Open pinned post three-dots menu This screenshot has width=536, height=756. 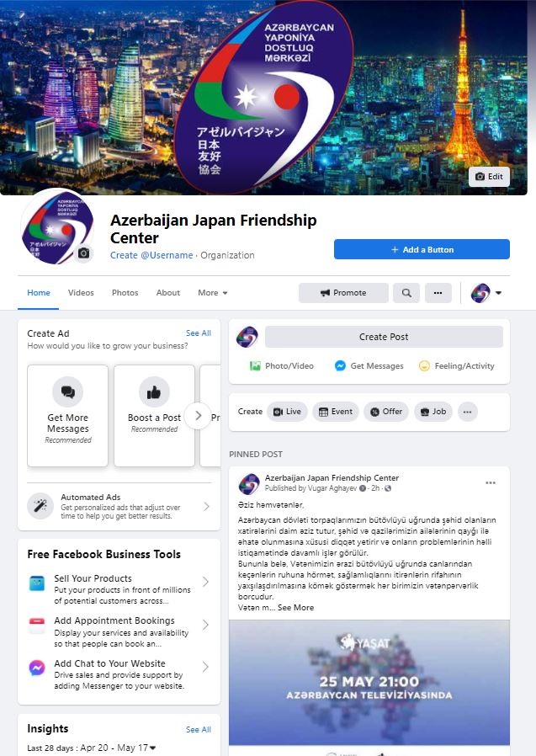491,482
